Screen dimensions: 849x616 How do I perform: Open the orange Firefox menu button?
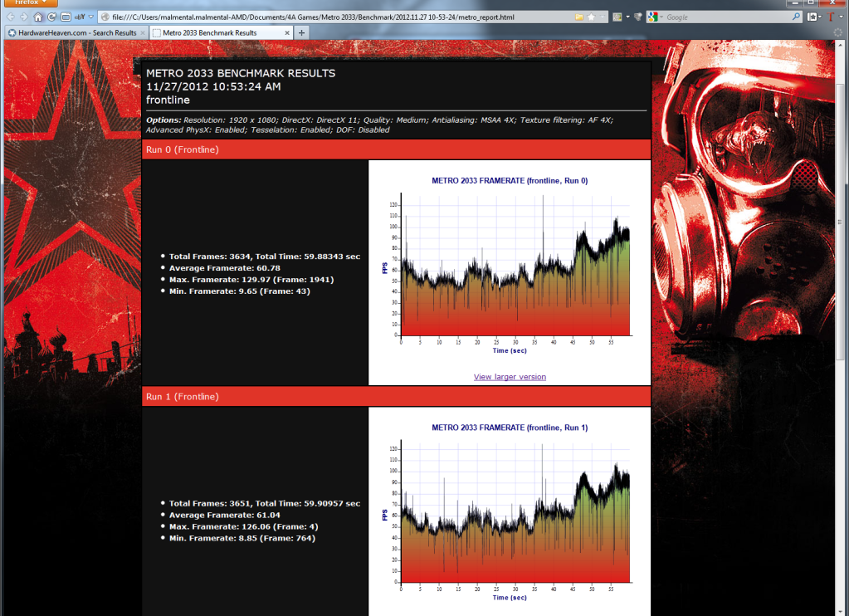(31, 2)
